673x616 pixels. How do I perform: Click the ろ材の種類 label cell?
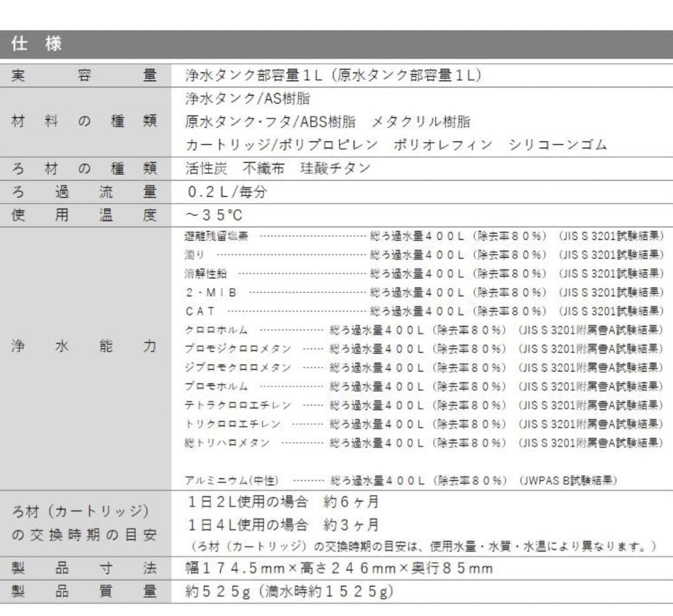pyautogui.click(x=85, y=168)
